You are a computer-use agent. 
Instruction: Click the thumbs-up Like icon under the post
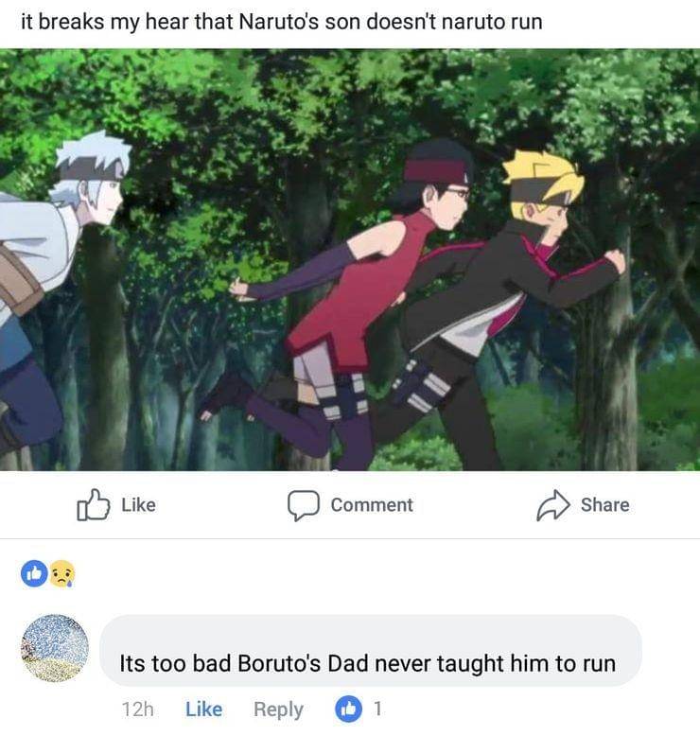click(94, 505)
